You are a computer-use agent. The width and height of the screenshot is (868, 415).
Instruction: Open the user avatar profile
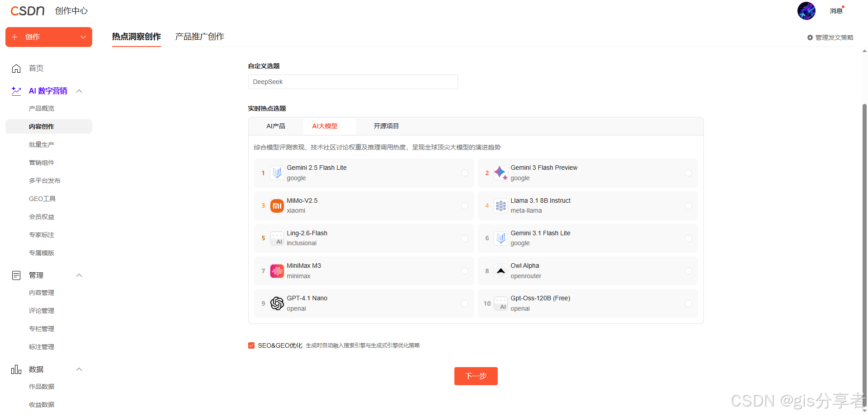coord(806,11)
